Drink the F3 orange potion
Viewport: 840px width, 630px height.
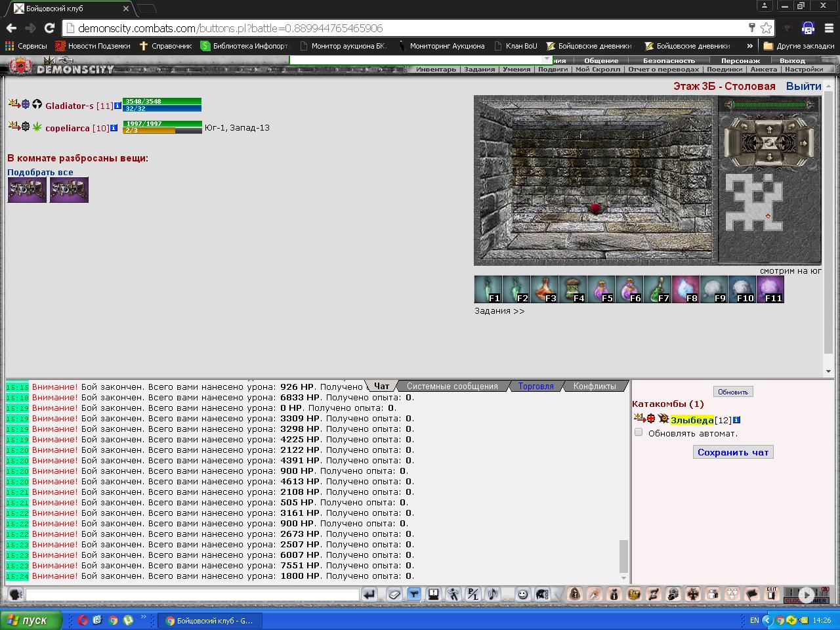click(x=545, y=289)
